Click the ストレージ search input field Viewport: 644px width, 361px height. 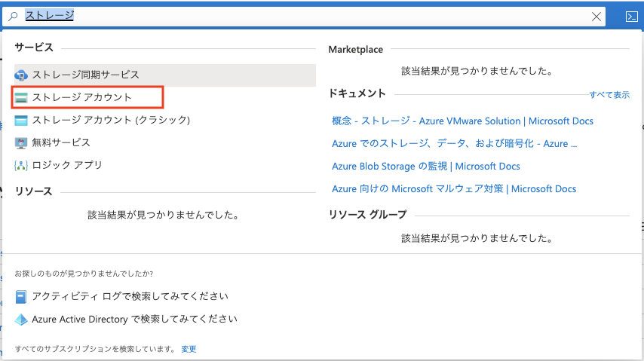coord(304,16)
